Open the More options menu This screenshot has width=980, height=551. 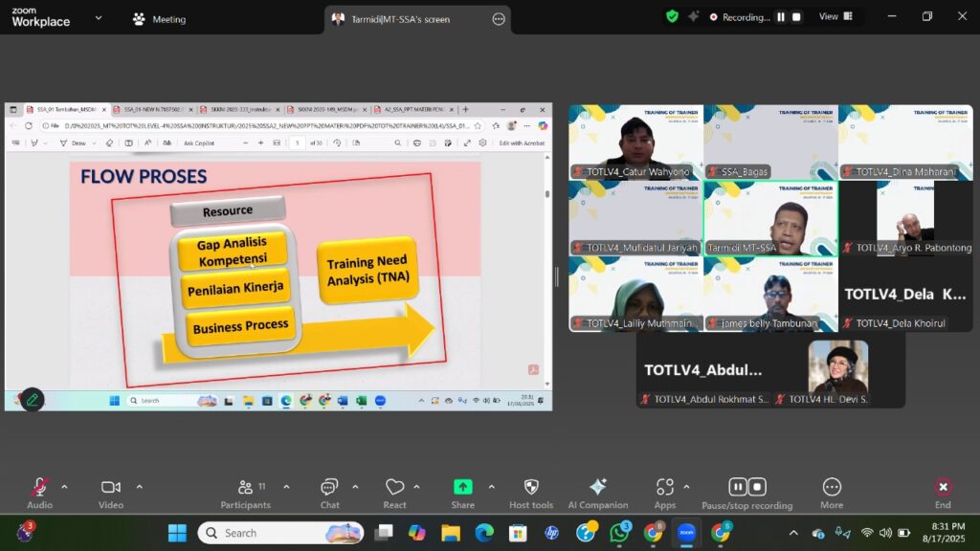831,488
